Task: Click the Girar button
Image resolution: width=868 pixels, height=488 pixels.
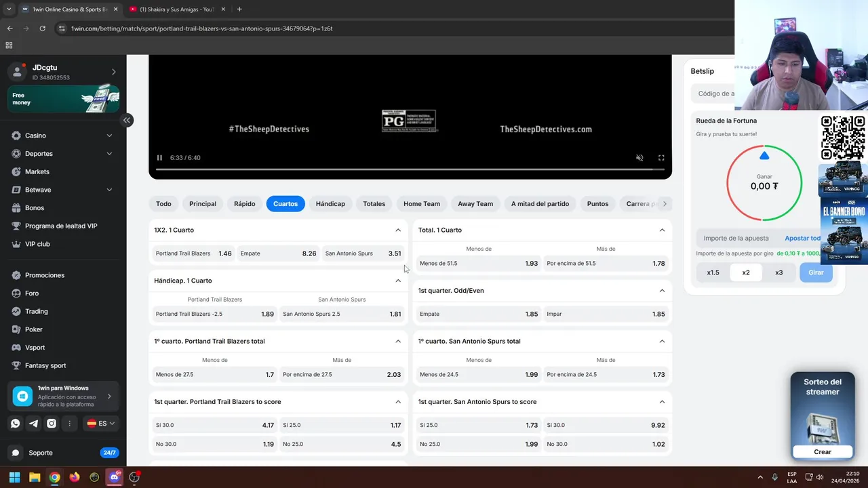Action: 816,272
